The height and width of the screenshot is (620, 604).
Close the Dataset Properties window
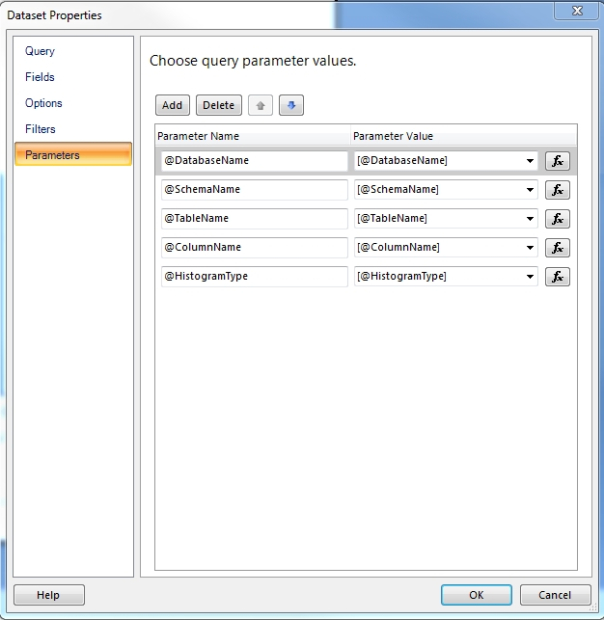577,10
